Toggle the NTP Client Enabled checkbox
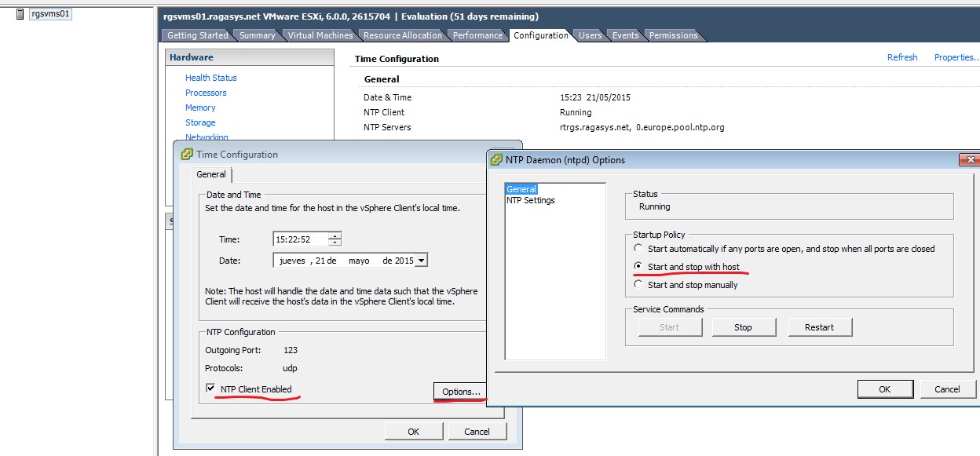The image size is (980, 456). [x=209, y=389]
